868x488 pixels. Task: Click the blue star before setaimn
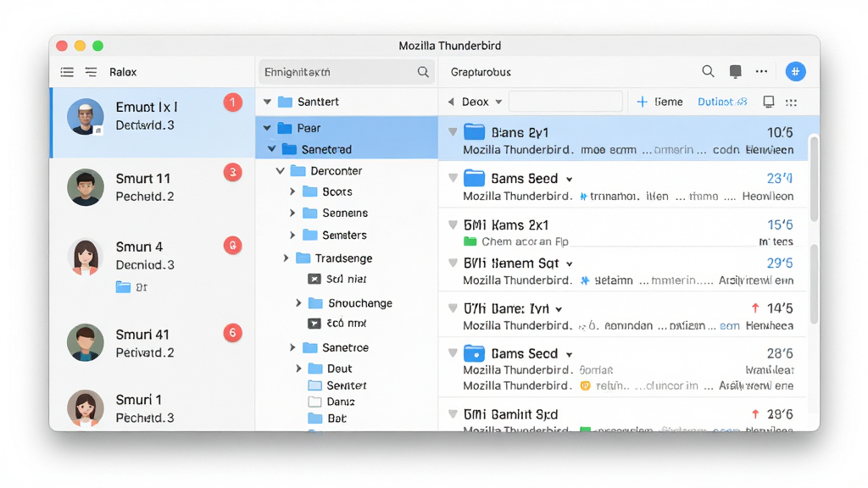click(585, 280)
